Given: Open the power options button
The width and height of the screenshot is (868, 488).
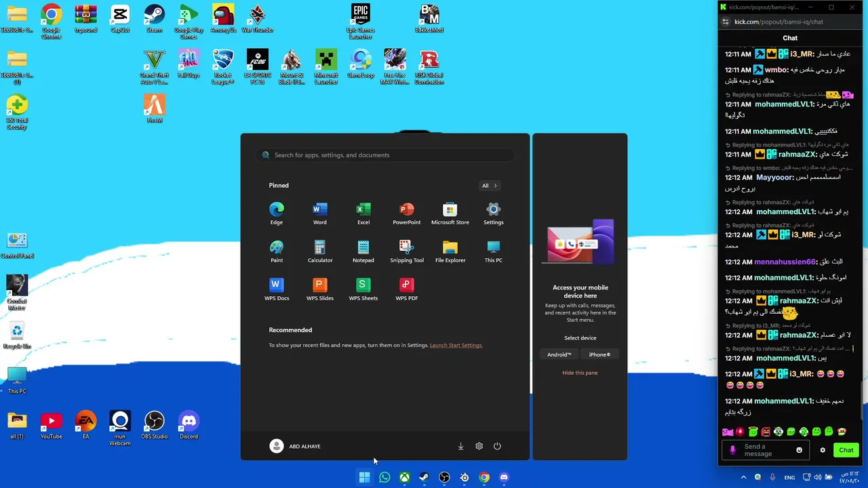Looking at the screenshot, I should click(x=497, y=446).
